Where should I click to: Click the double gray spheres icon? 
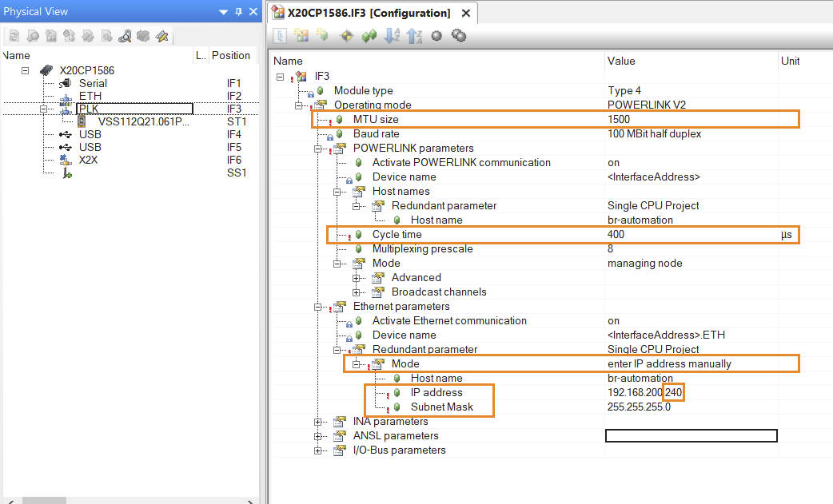pyautogui.click(x=458, y=36)
